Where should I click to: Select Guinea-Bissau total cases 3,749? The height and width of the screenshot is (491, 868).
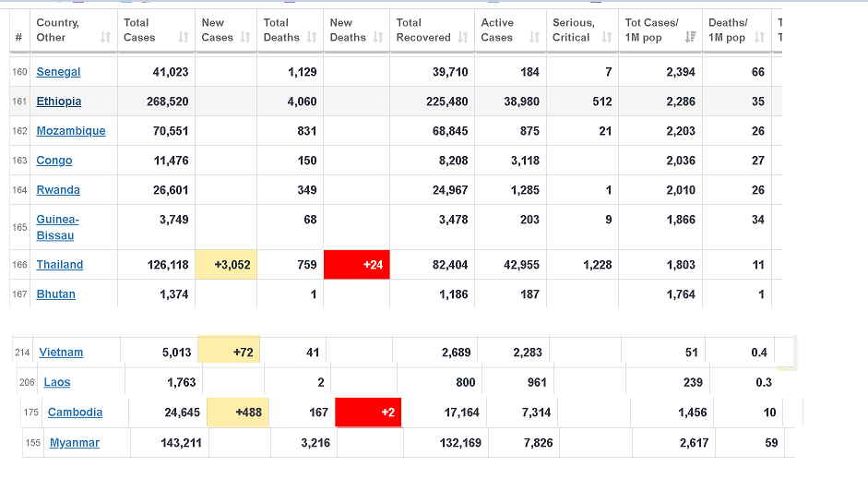[x=173, y=220]
